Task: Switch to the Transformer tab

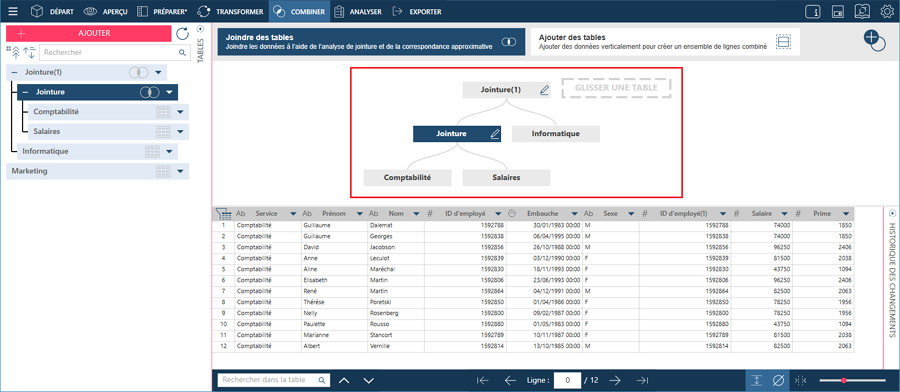Action: [230, 11]
